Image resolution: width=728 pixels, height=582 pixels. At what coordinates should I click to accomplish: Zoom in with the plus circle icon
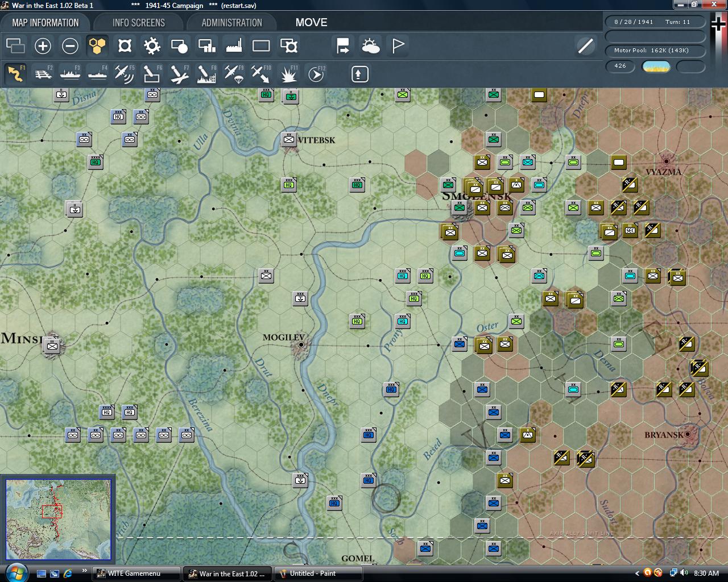click(43, 46)
